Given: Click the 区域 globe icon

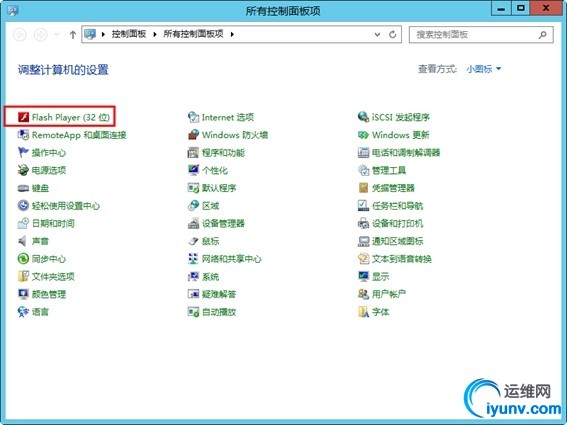Looking at the screenshot, I should (193, 205).
